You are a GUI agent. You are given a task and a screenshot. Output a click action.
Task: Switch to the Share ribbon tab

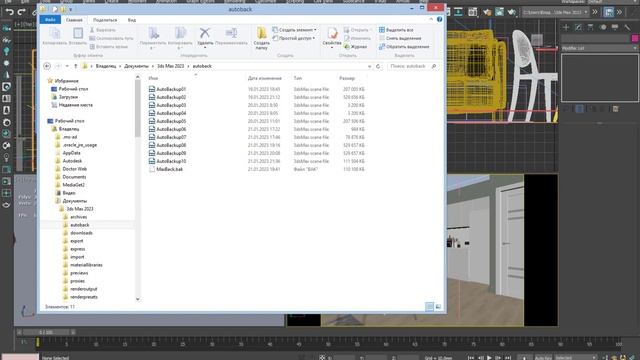[x=105, y=20]
